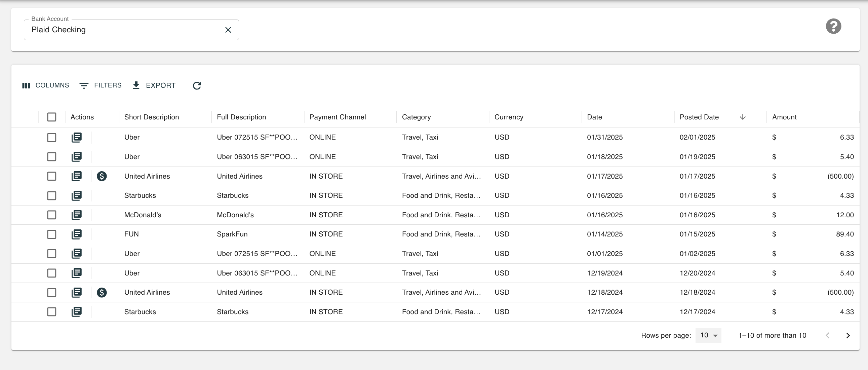Open ledger icon for Starbucks dated 12/17/2024
The image size is (868, 370).
click(77, 312)
